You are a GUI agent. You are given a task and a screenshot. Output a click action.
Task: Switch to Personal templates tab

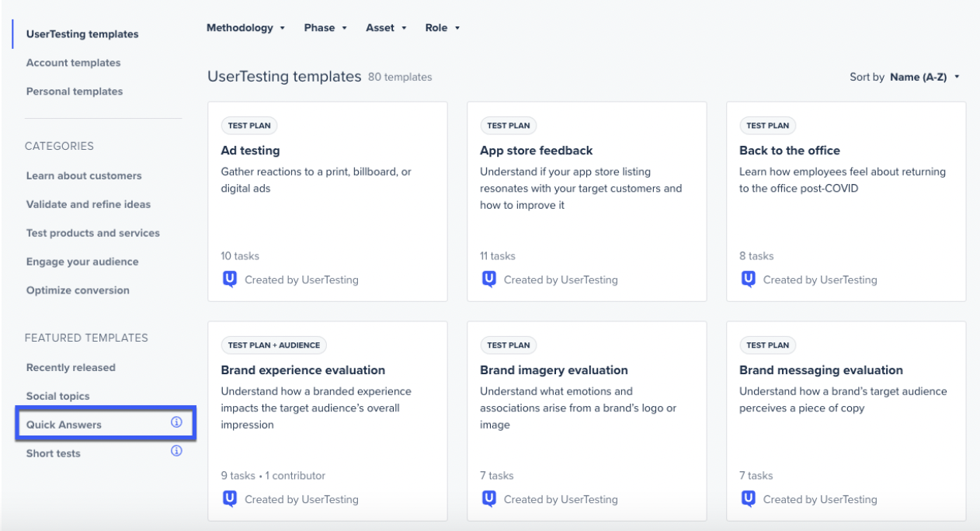pyautogui.click(x=75, y=92)
